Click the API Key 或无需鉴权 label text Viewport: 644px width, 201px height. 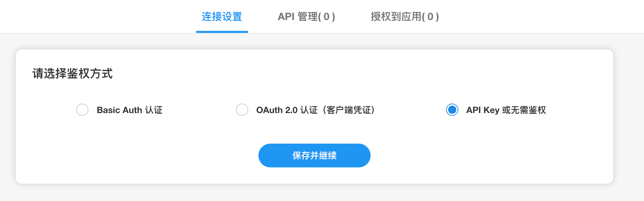[506, 110]
